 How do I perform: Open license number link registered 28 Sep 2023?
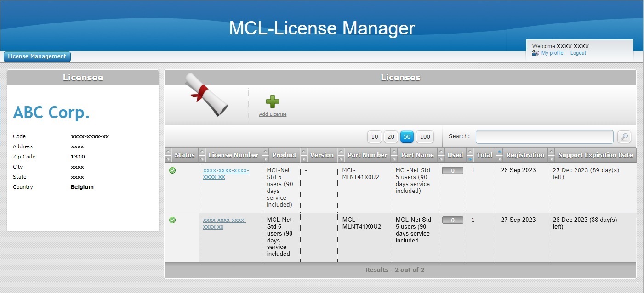pos(226,174)
